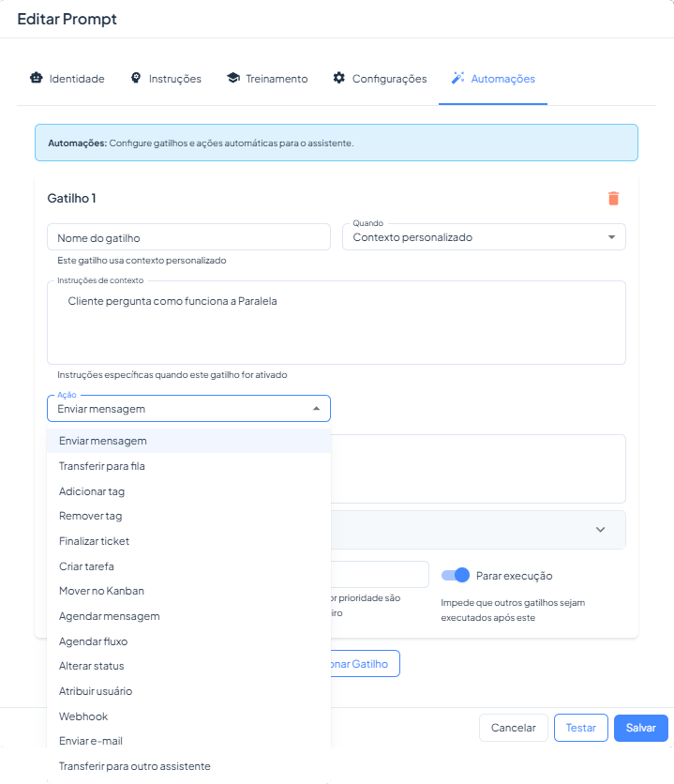Select Mover no Kanban option
The width and height of the screenshot is (674, 784).
click(188, 591)
